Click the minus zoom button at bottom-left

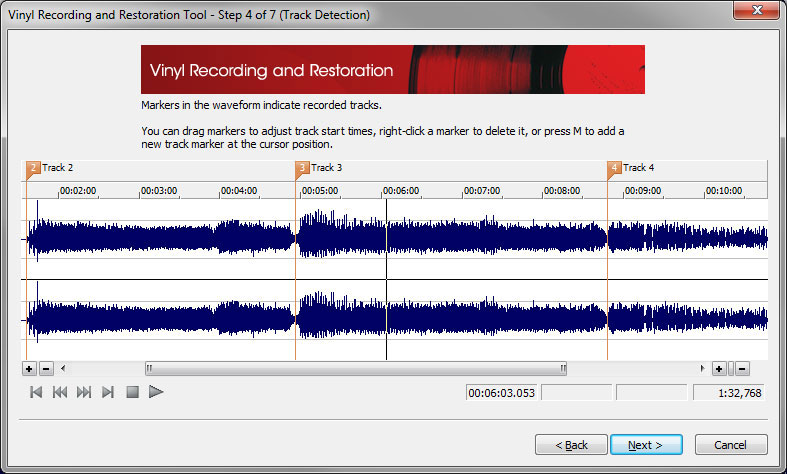pyautogui.click(x=46, y=369)
